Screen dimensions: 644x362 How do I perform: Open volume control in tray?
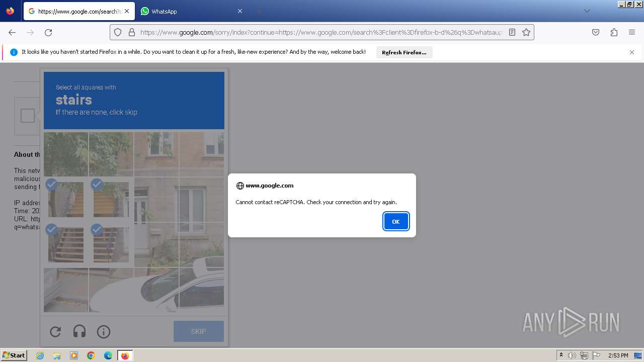(x=572, y=355)
